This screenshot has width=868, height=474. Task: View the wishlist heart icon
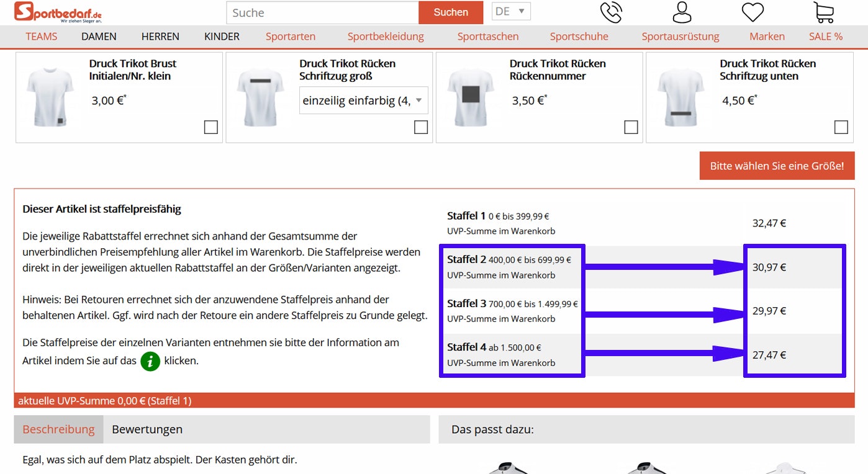(752, 12)
